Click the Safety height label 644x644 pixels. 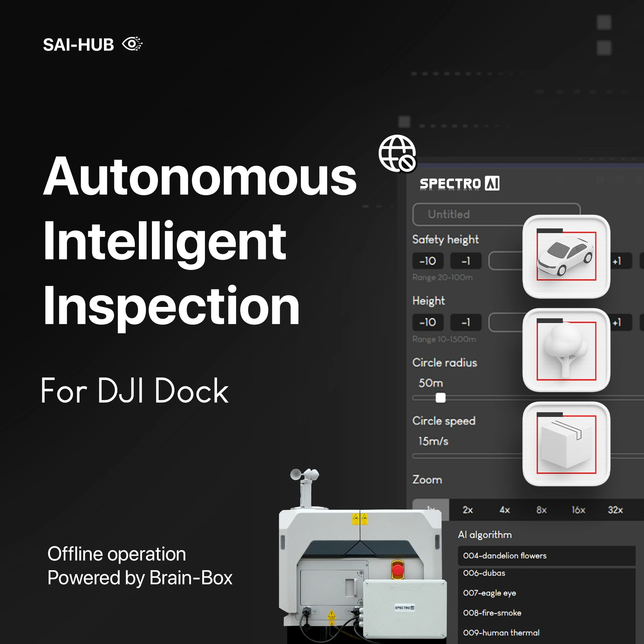pos(445,240)
